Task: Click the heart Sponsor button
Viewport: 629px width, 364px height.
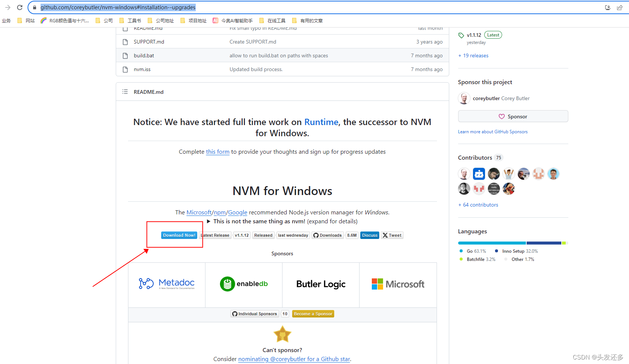Action: [x=513, y=116]
